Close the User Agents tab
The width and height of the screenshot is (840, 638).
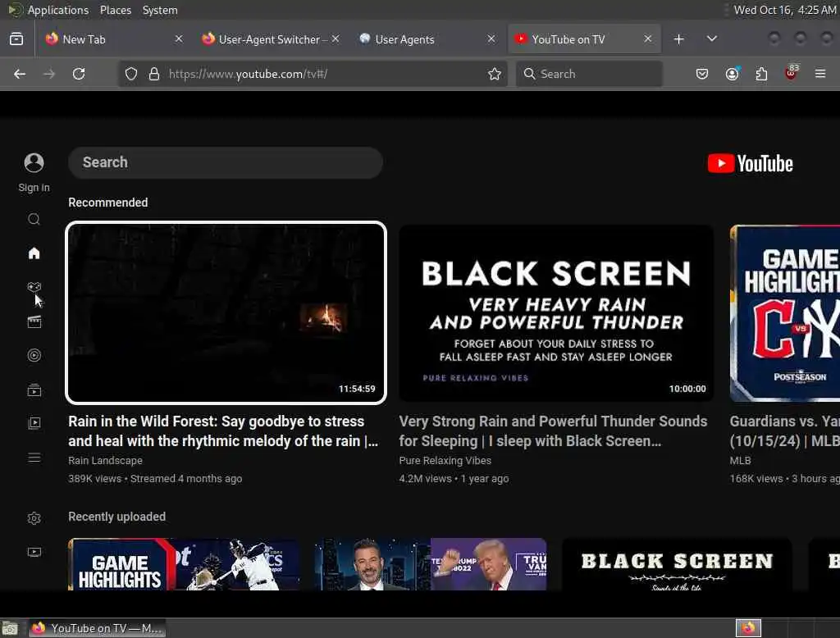pos(491,39)
